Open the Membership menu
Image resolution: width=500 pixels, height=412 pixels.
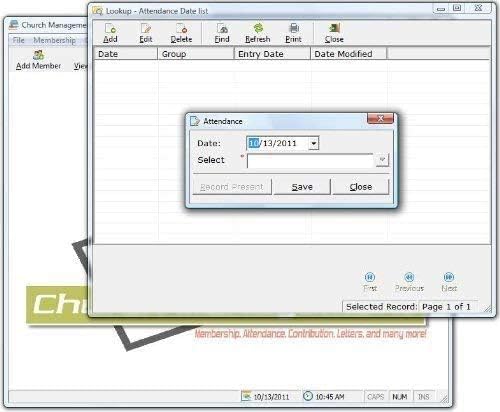(x=55, y=40)
